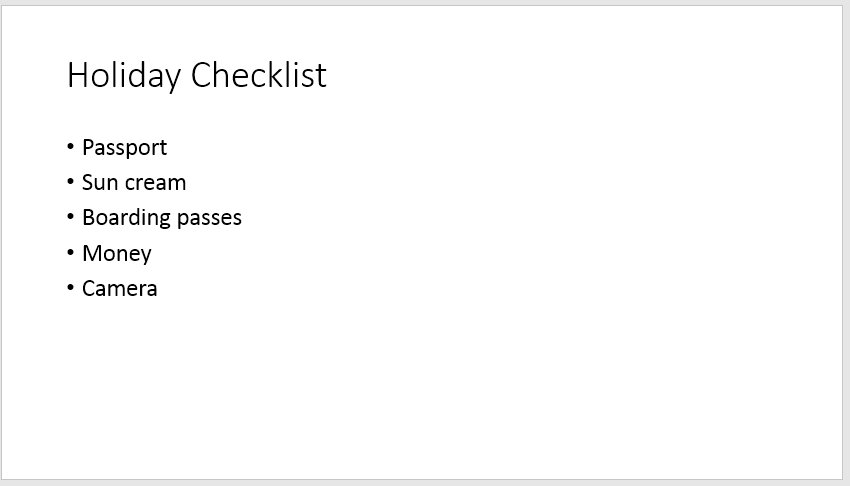Click the Holiday Checklist slide title

tap(197, 75)
